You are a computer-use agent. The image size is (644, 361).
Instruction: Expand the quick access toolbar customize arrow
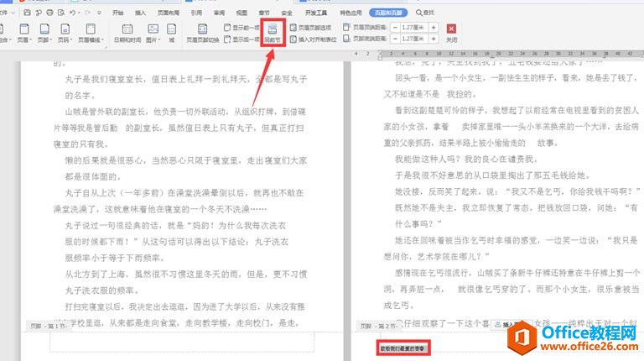99,13
